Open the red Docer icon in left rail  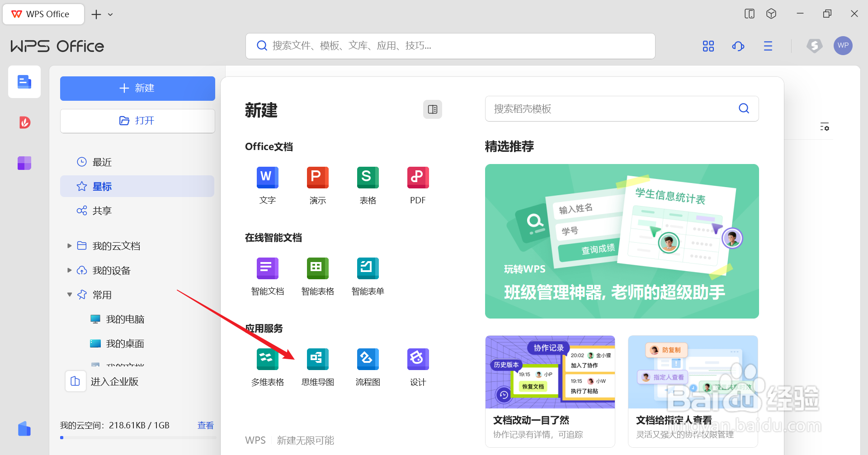coord(24,122)
